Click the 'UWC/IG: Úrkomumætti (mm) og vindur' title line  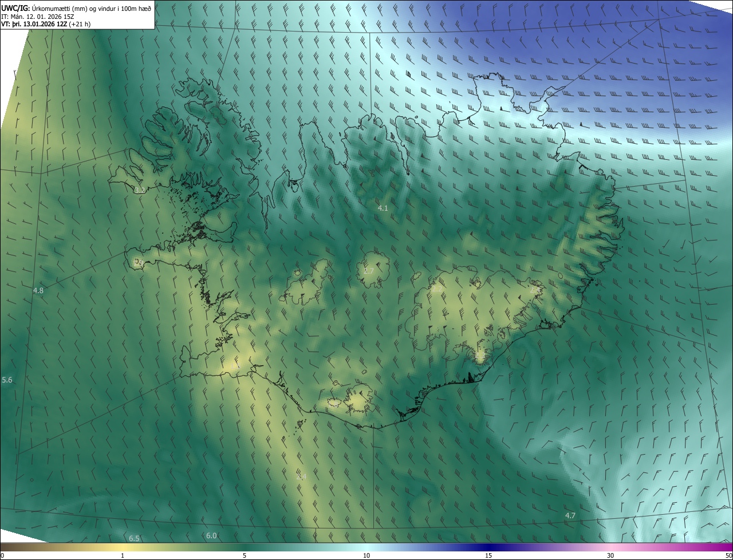click(77, 8)
